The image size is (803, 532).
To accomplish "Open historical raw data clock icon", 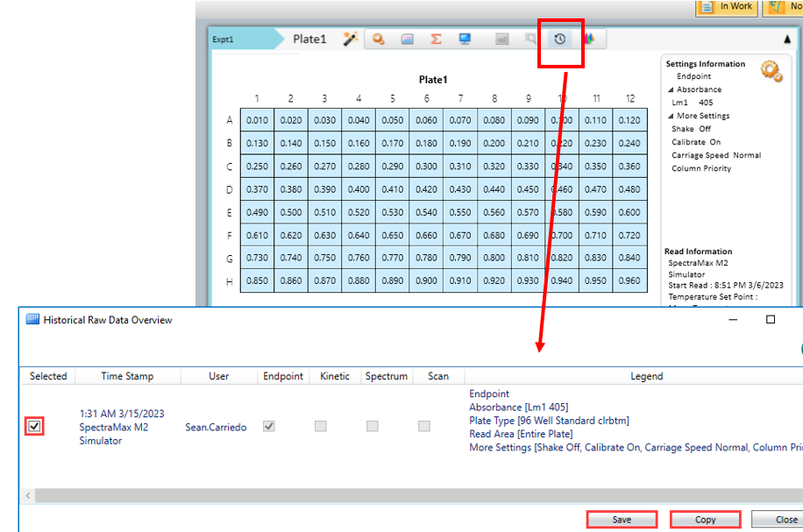I will (x=560, y=39).
